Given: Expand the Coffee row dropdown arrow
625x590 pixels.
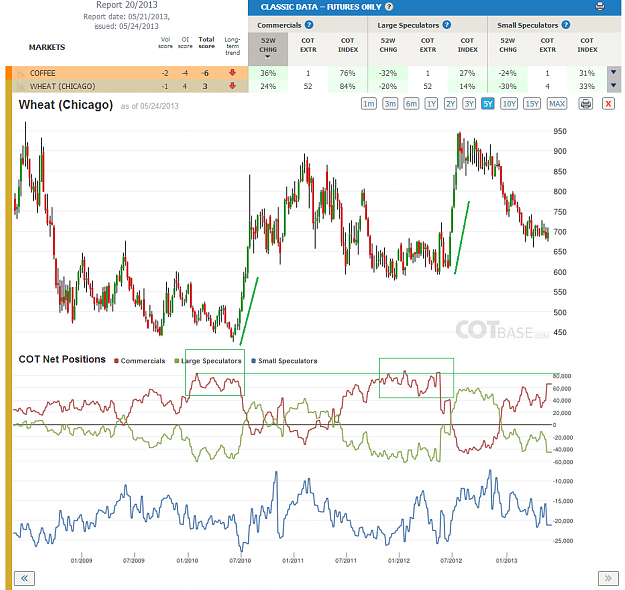Looking at the screenshot, I should 613,73.
